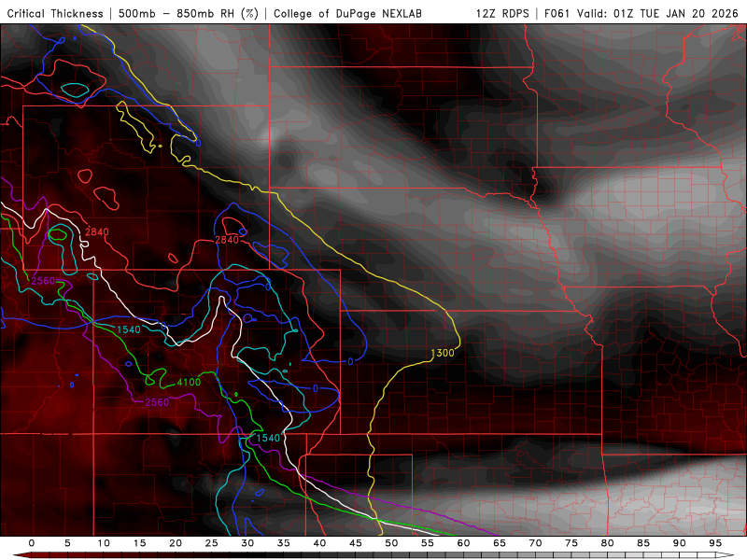
Task: Select the "12Z RDPS" model run label
Action: [x=502, y=13]
